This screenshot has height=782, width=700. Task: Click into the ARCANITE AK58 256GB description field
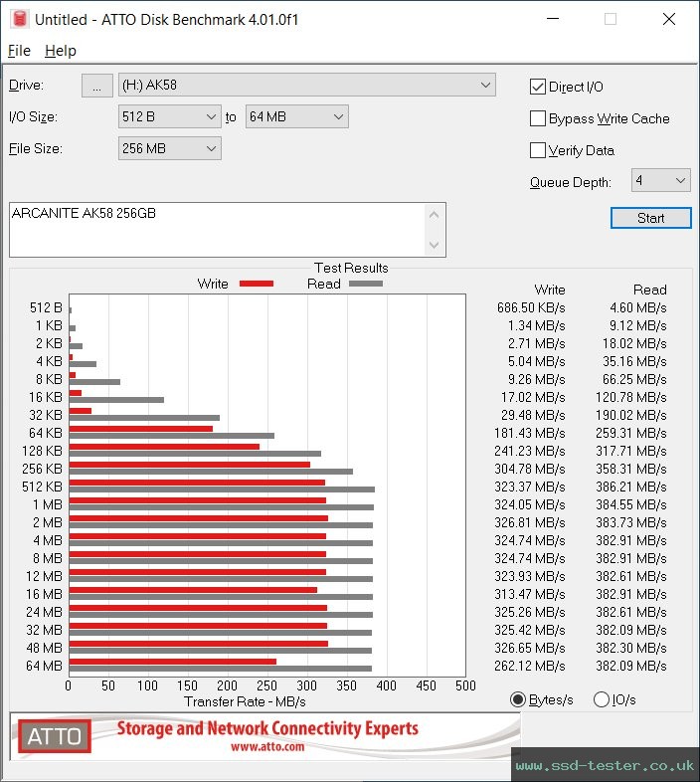[x=218, y=230]
